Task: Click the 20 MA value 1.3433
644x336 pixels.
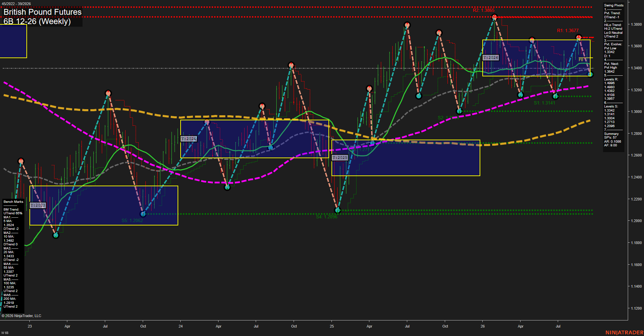Action: [x=8, y=256]
